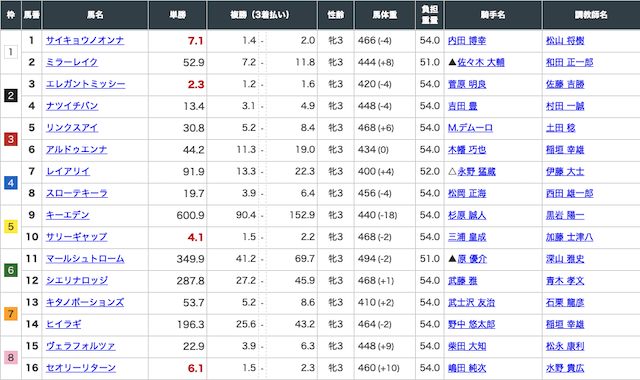Select horse サリーギャップ
The height and width of the screenshot is (380, 640).
76,237
